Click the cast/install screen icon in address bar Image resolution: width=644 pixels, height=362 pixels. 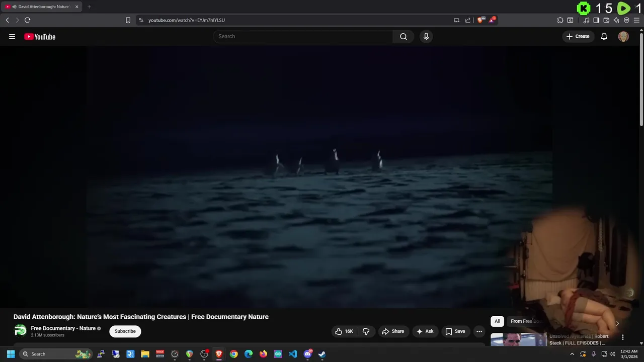pos(456,20)
